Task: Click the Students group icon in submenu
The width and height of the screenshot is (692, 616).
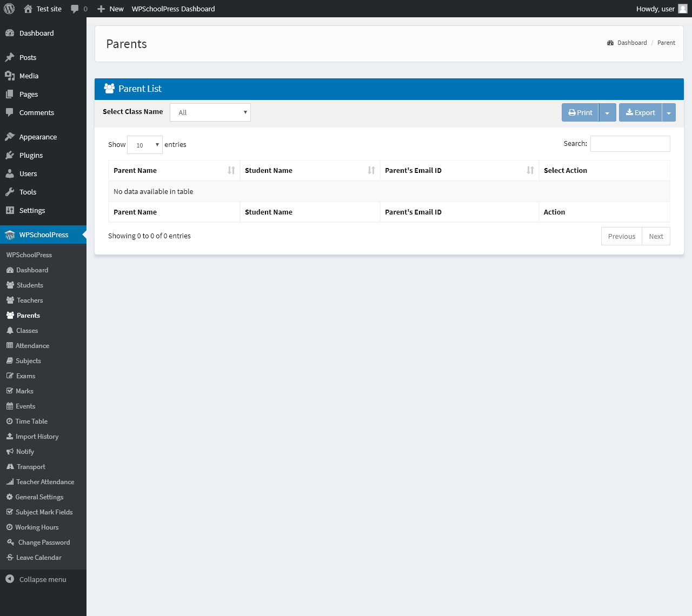Action: coord(10,285)
